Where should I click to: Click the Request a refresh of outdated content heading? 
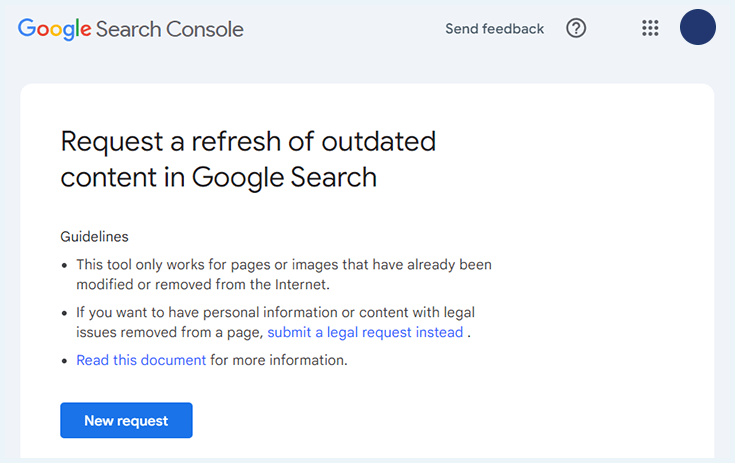(248, 159)
